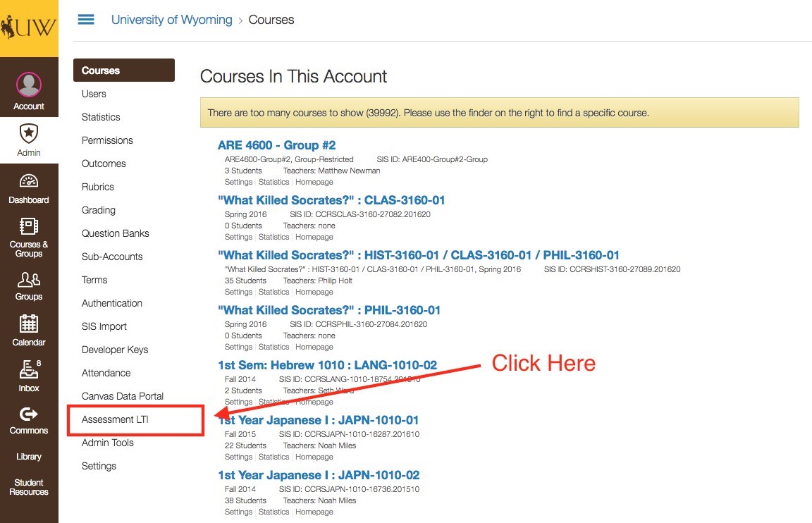
Task: Go to the Dashboard gauge icon
Action: [x=29, y=180]
